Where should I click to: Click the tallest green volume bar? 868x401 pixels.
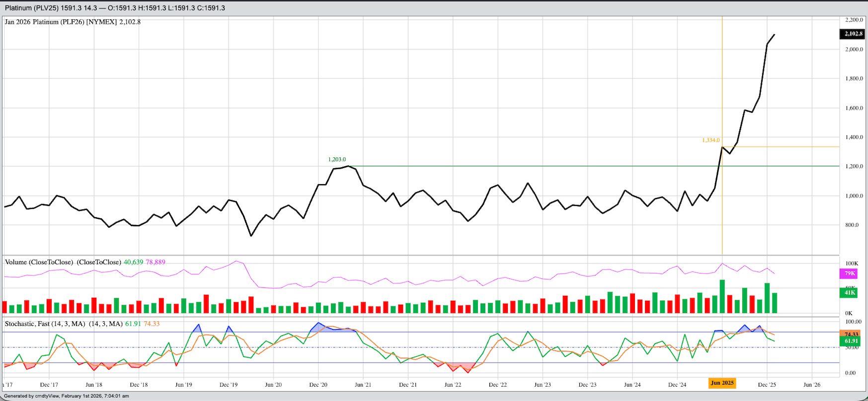click(722, 296)
